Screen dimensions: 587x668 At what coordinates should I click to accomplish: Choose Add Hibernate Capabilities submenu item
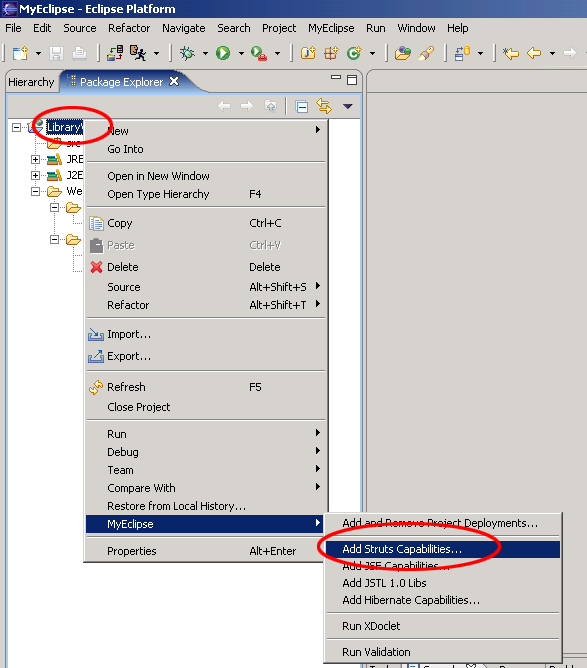point(443,600)
